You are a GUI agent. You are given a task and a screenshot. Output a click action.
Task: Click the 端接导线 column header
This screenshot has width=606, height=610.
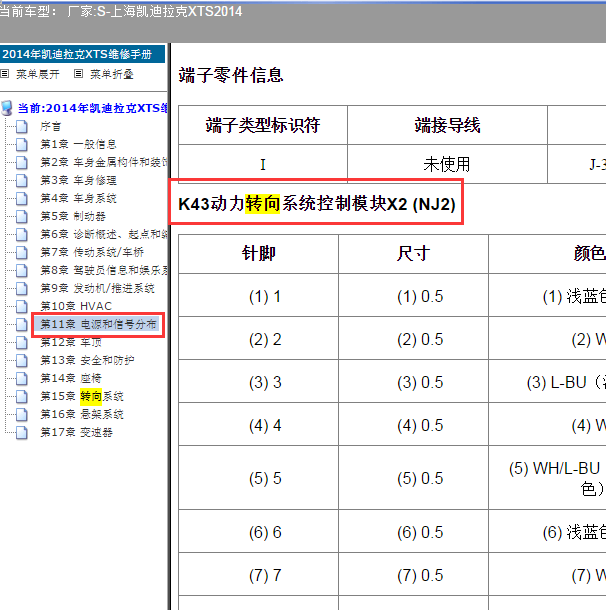point(447,125)
